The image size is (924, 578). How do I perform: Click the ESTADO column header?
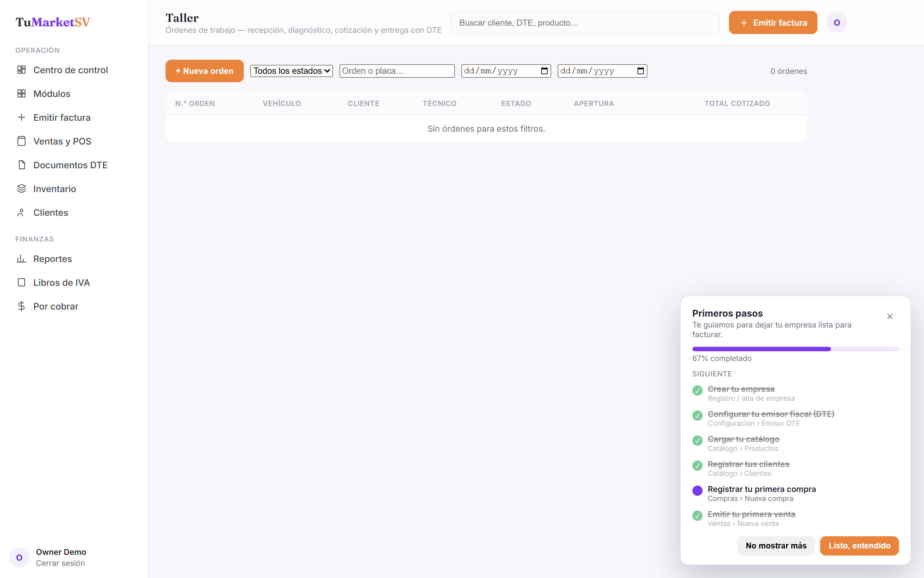[516, 103]
